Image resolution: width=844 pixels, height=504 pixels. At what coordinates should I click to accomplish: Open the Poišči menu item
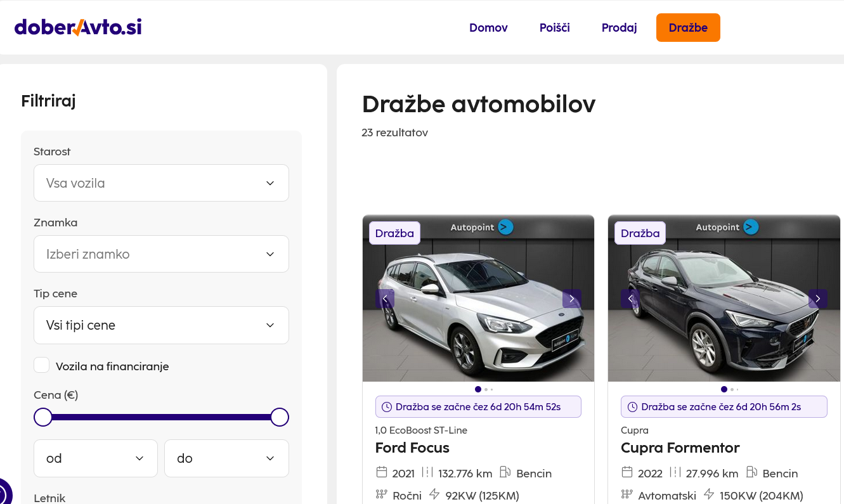point(554,28)
